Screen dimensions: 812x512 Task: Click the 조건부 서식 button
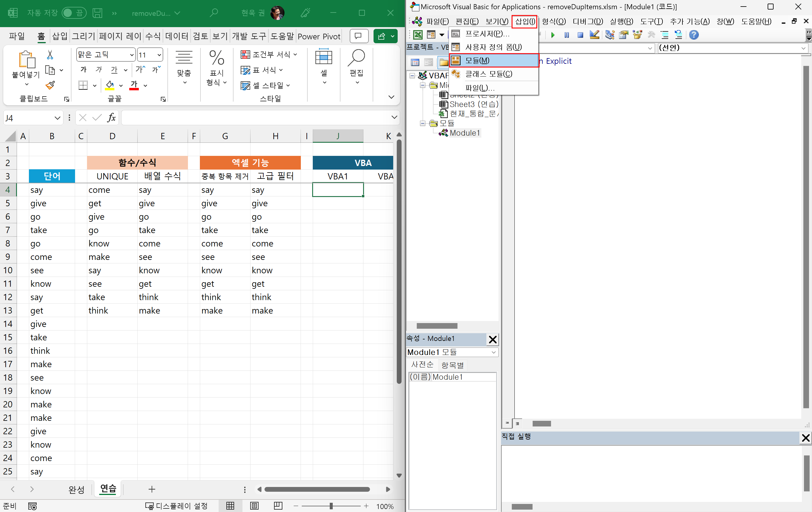[268, 54]
